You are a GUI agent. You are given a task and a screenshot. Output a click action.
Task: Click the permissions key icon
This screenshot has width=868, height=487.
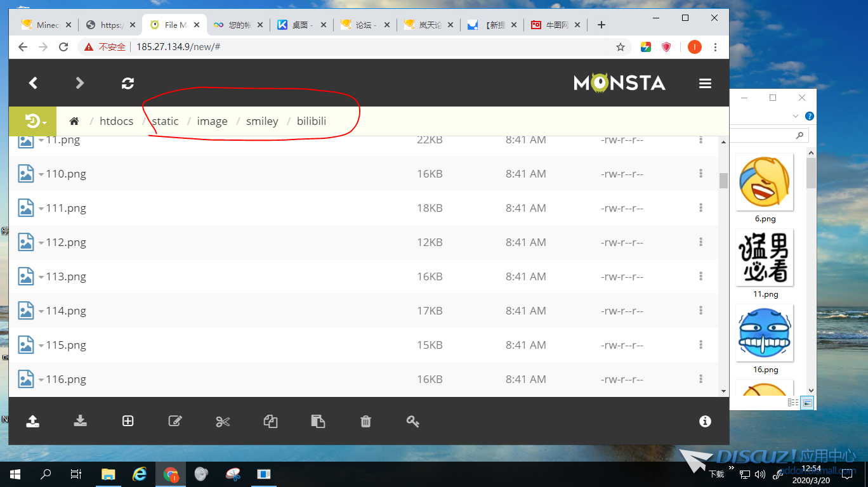tap(413, 421)
